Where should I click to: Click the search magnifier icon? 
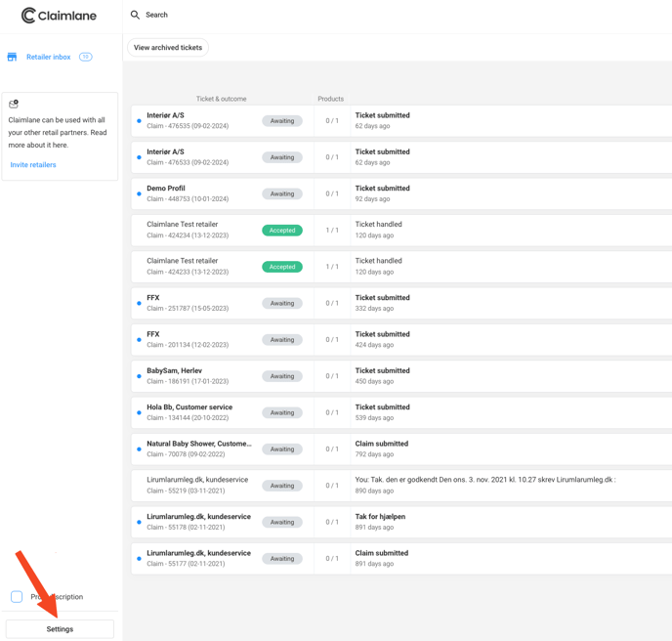pyautogui.click(x=135, y=15)
